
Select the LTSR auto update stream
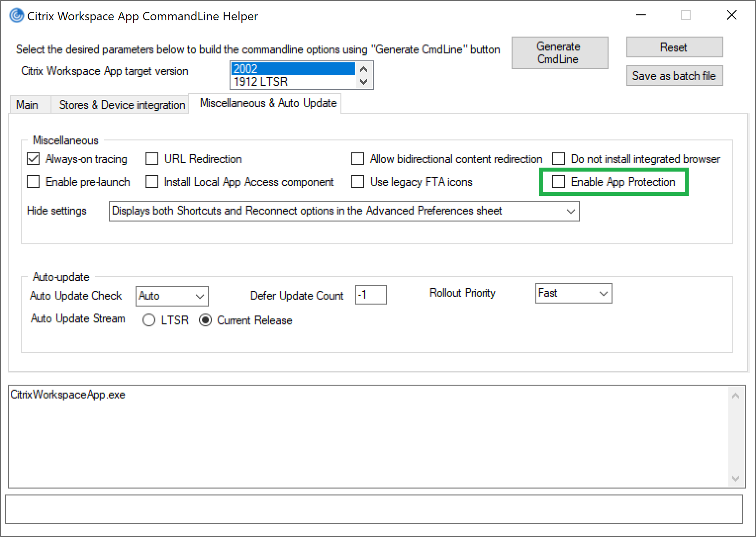click(x=149, y=320)
